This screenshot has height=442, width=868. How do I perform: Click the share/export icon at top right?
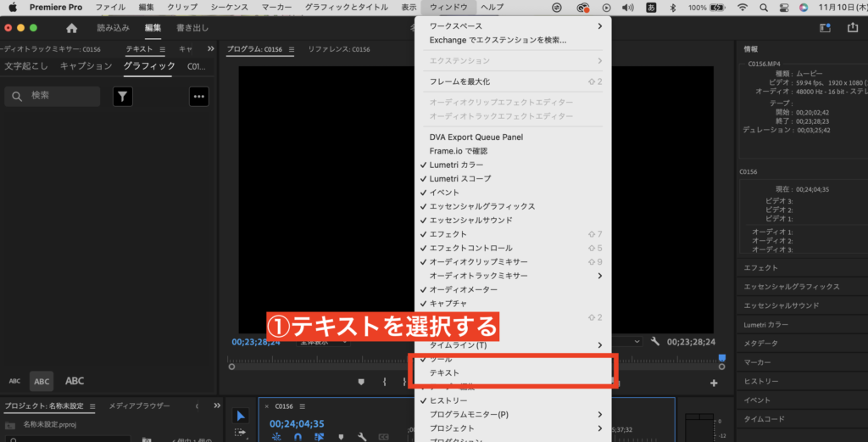click(x=852, y=27)
